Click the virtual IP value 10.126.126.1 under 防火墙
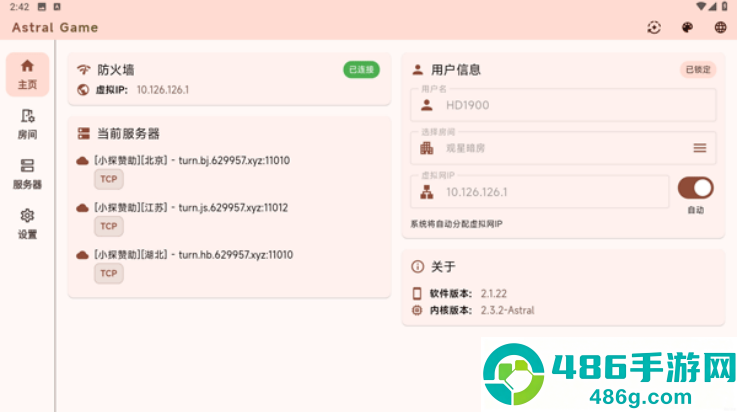The image size is (737, 412). [163, 90]
